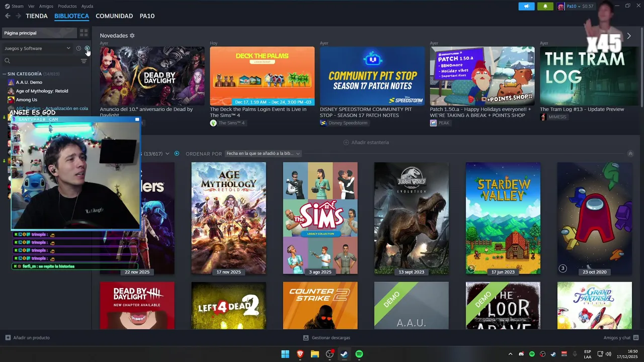Open The Sims Legacy Collection cover
Image resolution: width=644 pixels, height=362 pixels.
point(320,218)
